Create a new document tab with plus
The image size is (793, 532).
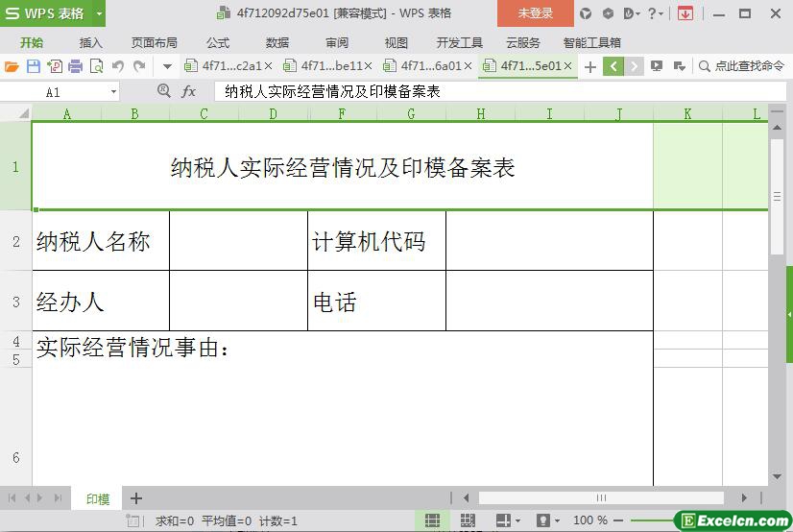click(589, 66)
